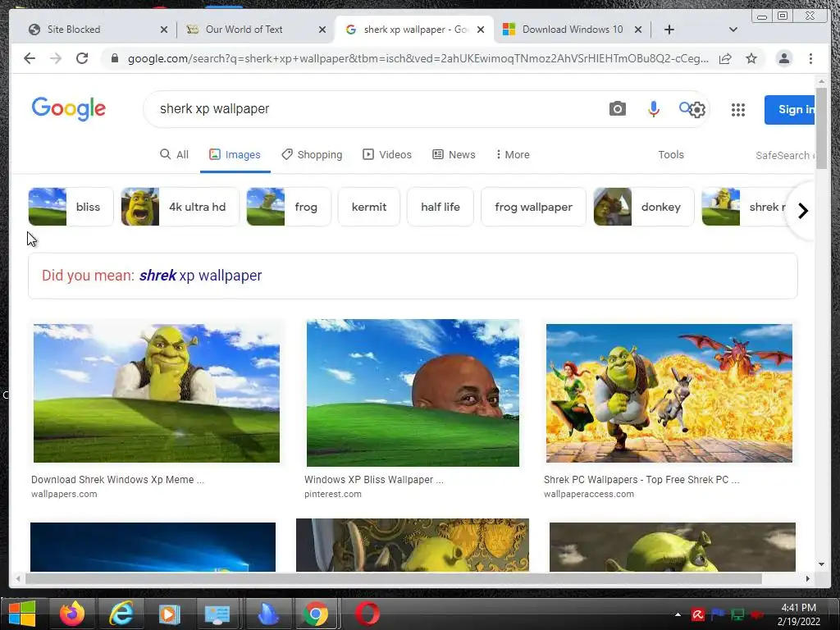Image resolution: width=840 pixels, height=630 pixels.
Task: Switch to the Download Windows 10 tab
Action: click(x=572, y=30)
